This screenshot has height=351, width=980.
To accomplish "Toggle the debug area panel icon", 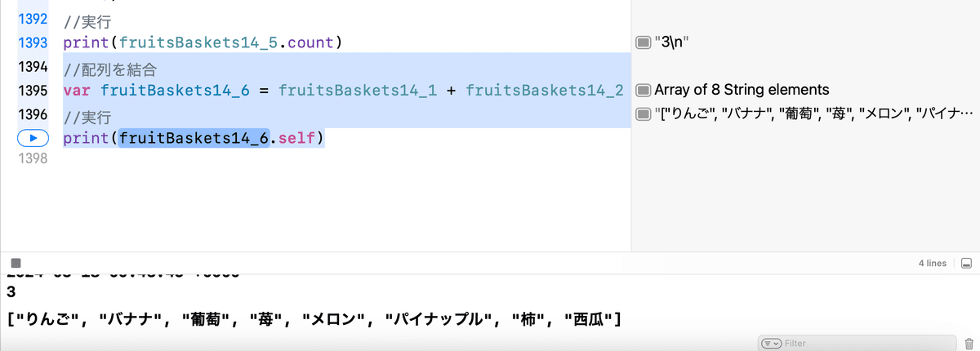I will [x=966, y=263].
